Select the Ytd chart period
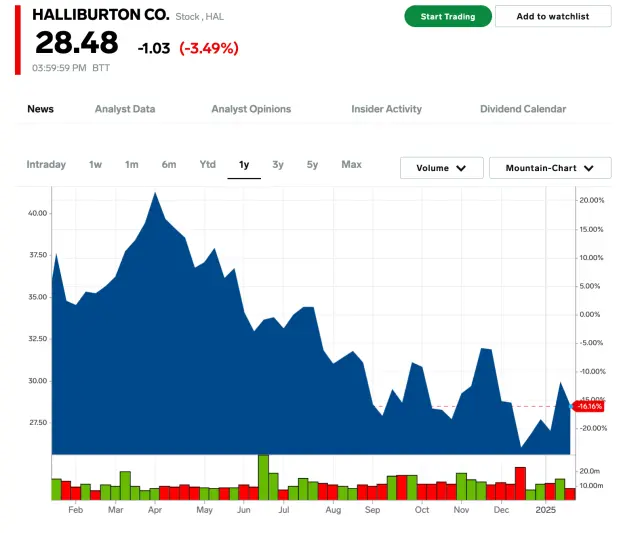This screenshot has height=533, width=640. tap(207, 165)
